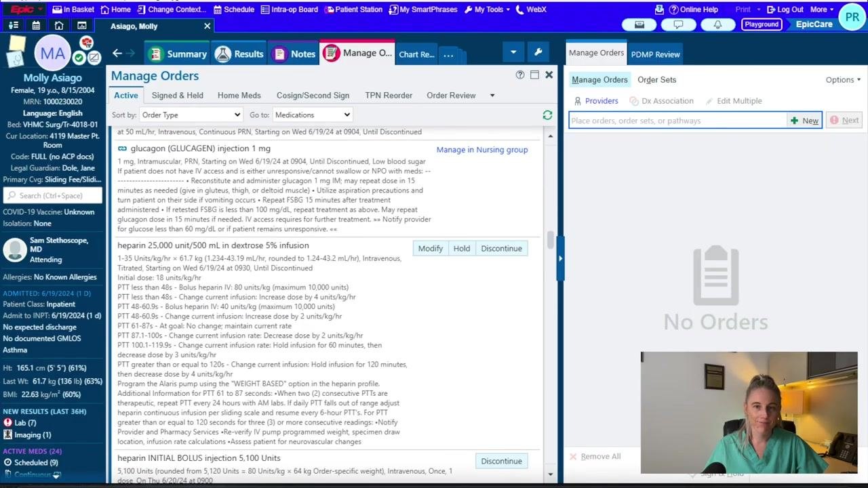Open the chat bubble pill button
This screenshot has width=868, height=488.
pyautogui.click(x=678, y=24)
